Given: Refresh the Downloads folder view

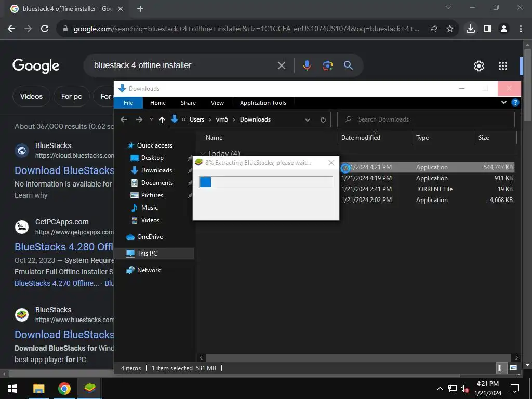Looking at the screenshot, I should (x=323, y=119).
